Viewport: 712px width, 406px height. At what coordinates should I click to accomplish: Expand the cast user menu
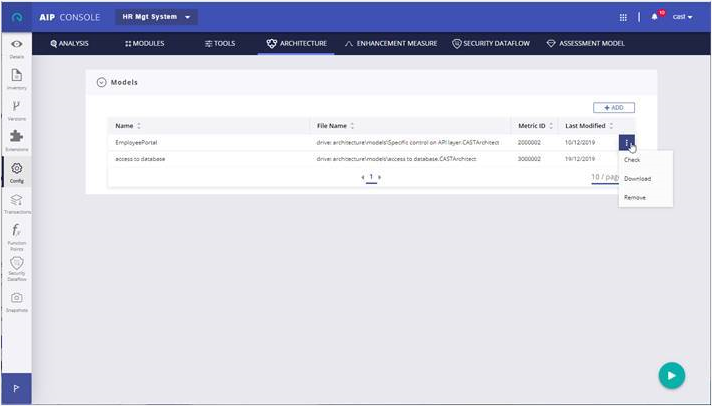684,17
